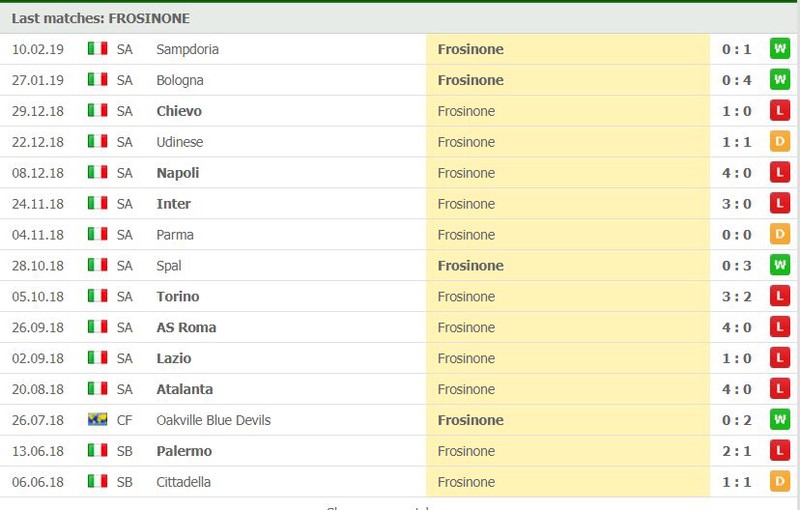Click the Italy flag on the 10.02.19 row
Screen dimensions: 800x510
pyautogui.click(x=97, y=49)
